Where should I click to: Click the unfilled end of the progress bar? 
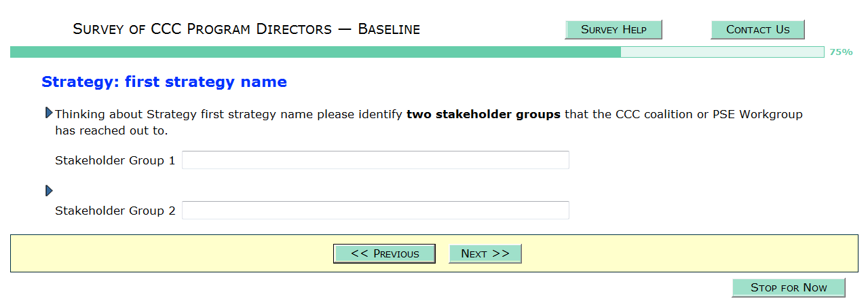click(722, 52)
